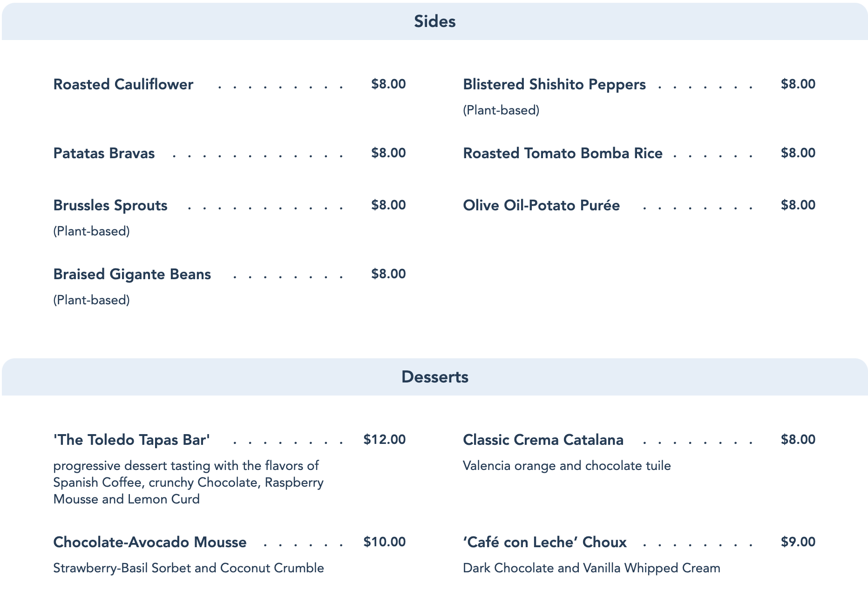Select the Chocolate-Avocado Mousse dessert
Viewport: 868px width, 590px height.
coord(150,542)
